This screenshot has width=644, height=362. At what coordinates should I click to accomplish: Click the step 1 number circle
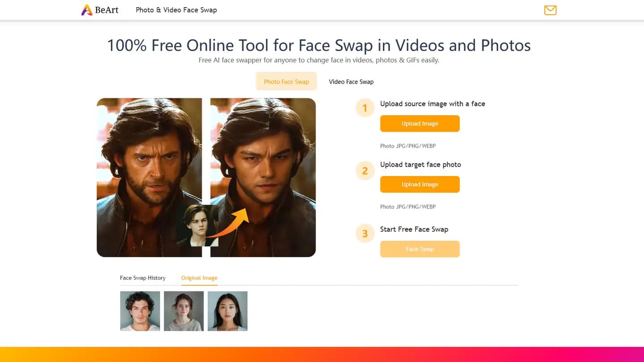coord(365,108)
